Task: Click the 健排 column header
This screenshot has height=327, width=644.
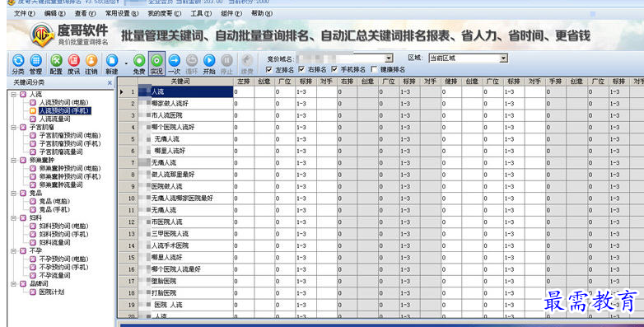Action: click(451, 82)
